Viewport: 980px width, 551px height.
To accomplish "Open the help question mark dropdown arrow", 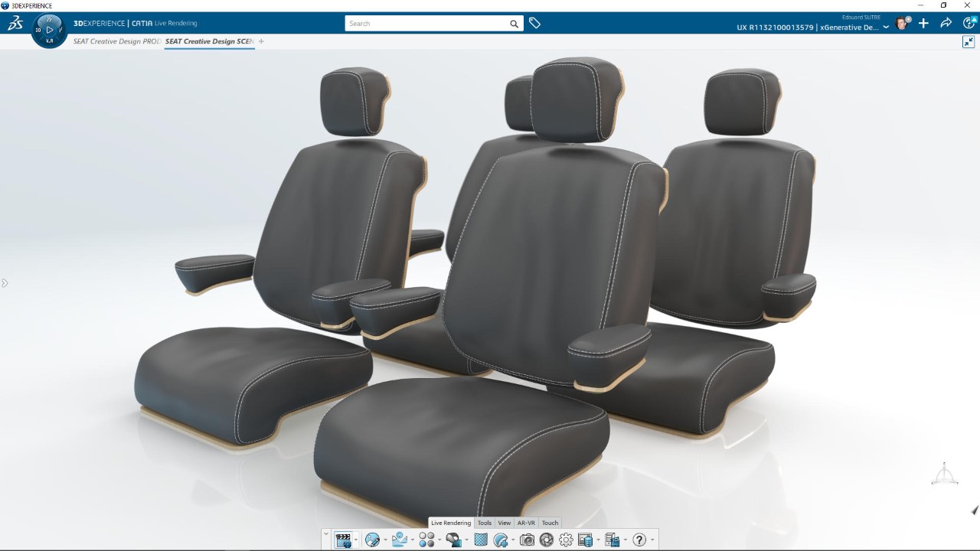I will (x=652, y=541).
